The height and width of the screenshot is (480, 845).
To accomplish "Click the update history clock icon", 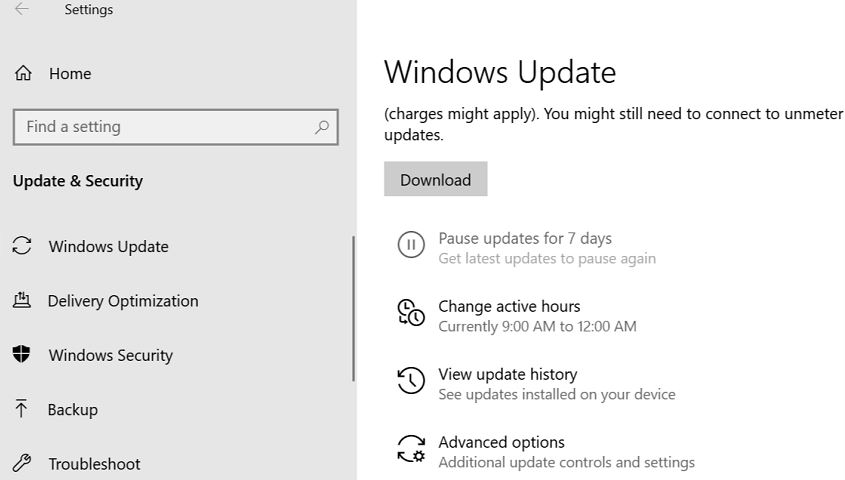I will pos(411,381).
